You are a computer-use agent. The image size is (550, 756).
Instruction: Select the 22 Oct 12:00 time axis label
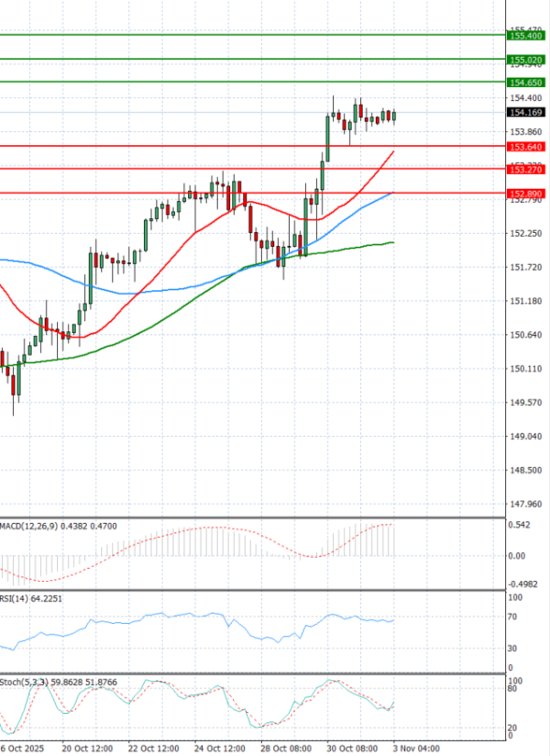coord(155,748)
